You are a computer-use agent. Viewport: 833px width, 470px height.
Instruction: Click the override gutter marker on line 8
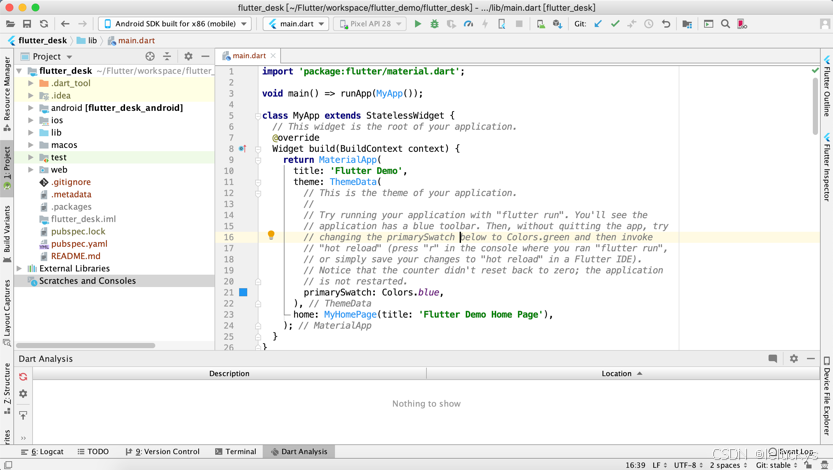click(x=242, y=149)
